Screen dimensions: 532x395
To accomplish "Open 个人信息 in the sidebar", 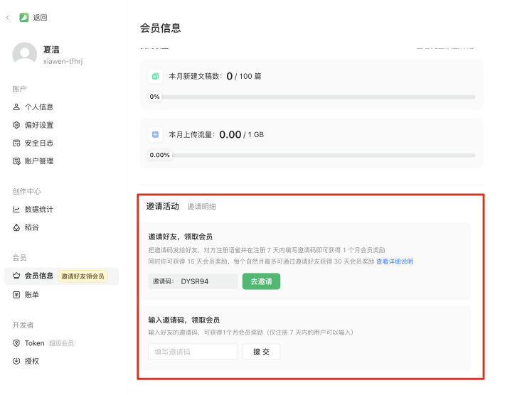I will (x=38, y=107).
